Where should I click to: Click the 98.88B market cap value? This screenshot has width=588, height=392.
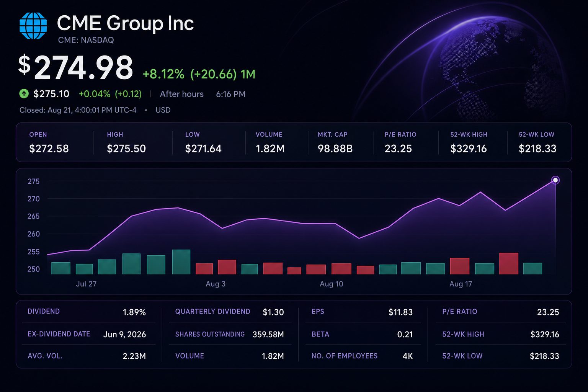tap(335, 149)
